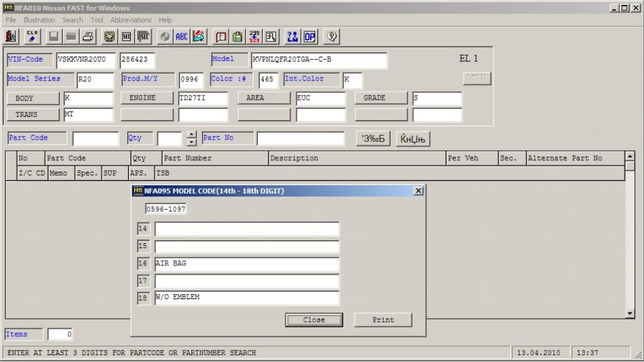
Task: Open the Abbreviations menu
Action: (131, 20)
